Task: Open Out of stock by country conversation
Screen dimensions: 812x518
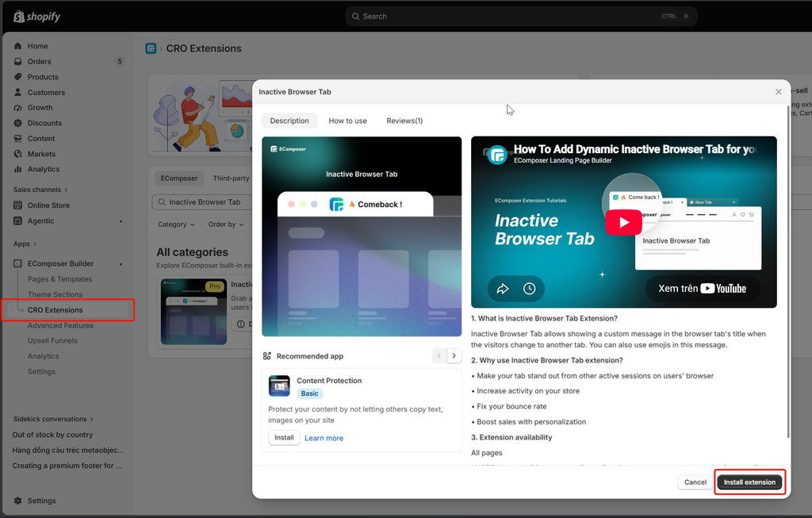Action: point(52,435)
